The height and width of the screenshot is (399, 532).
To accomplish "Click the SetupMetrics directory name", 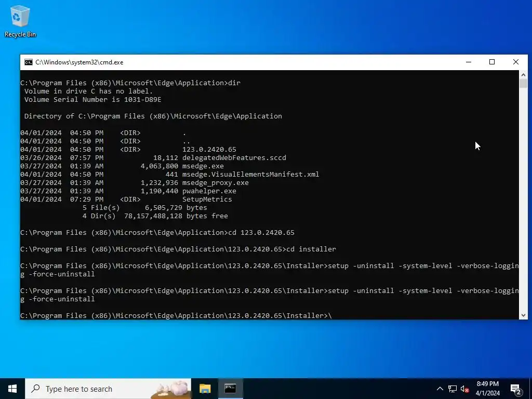I will (207, 199).
